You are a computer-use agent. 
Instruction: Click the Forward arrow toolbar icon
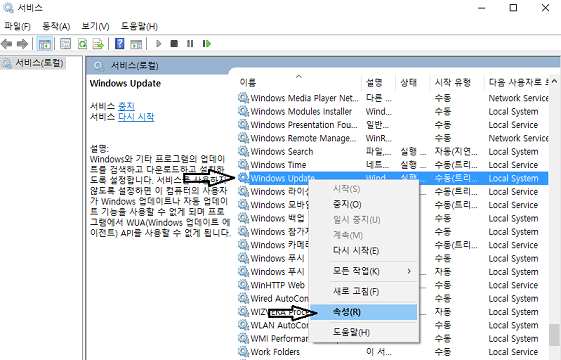pyautogui.click(x=22, y=44)
